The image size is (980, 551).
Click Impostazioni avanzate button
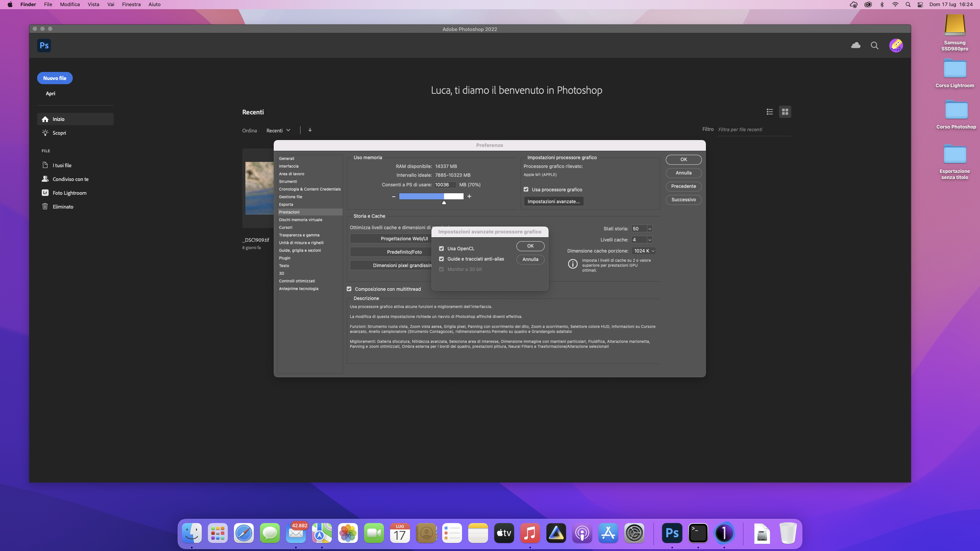point(554,201)
